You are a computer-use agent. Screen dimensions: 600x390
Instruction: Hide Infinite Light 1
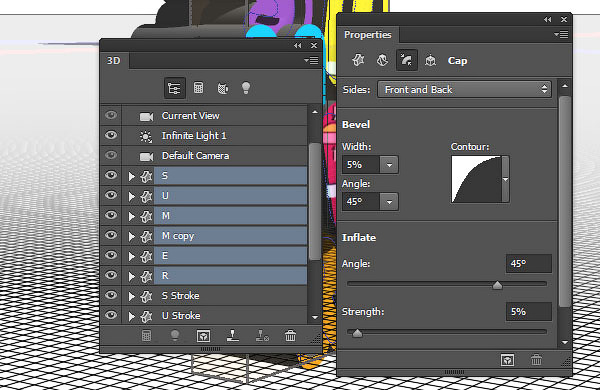[111, 135]
